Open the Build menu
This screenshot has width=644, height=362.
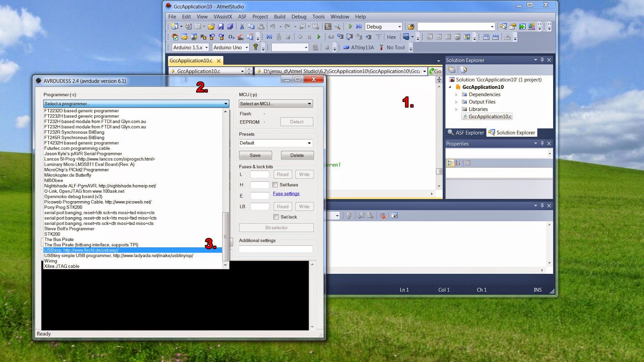click(x=279, y=16)
